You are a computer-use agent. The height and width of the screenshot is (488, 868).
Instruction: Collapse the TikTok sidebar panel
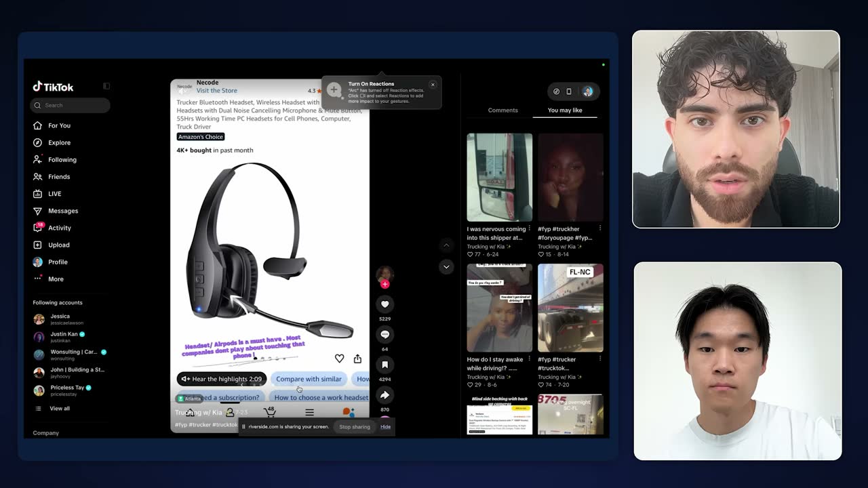click(x=106, y=86)
